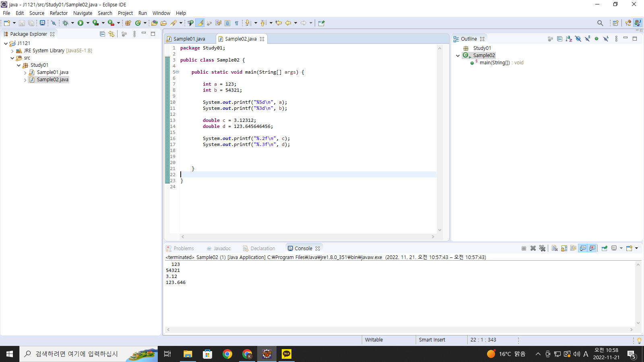Collapse the src folder node
Image resolution: width=644 pixels, height=362 pixels.
pyautogui.click(x=12, y=58)
